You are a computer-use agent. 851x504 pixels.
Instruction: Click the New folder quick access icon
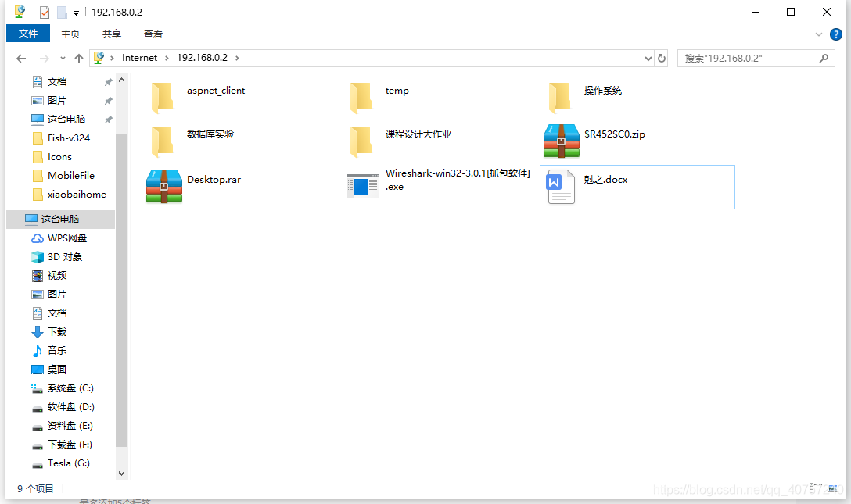(62, 12)
